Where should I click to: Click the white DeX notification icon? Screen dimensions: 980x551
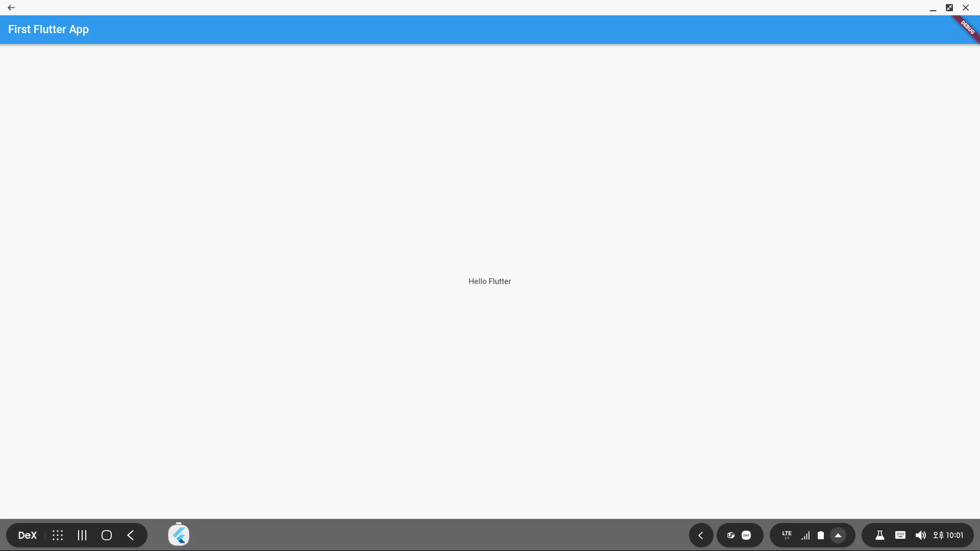[x=746, y=535]
